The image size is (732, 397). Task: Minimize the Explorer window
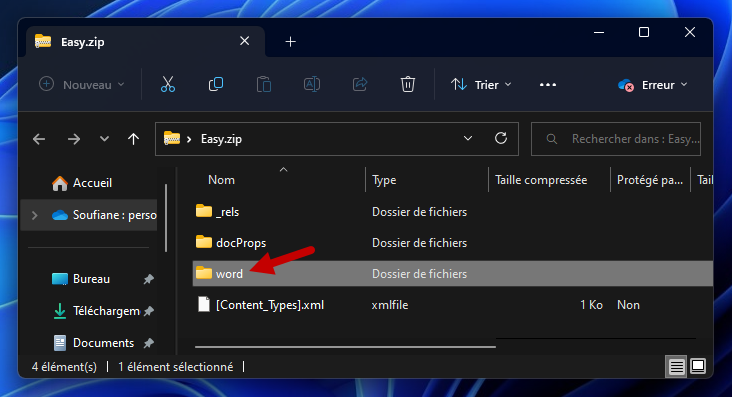(x=599, y=32)
